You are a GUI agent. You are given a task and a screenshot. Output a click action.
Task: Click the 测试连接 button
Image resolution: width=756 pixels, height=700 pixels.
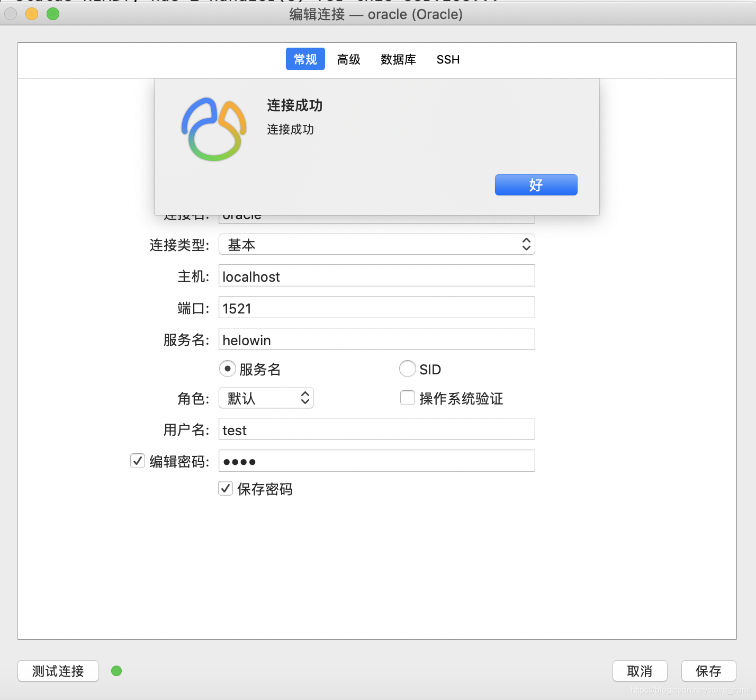[x=58, y=671]
